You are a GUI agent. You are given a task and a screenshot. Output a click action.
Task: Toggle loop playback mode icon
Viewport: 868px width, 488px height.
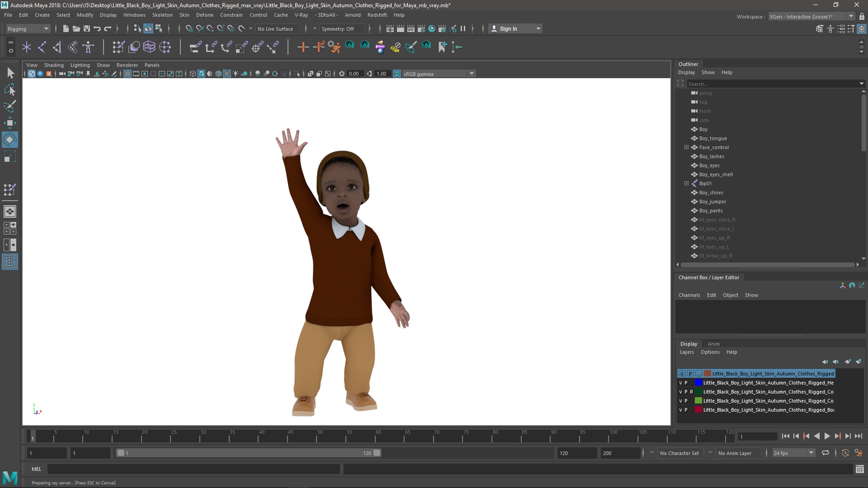click(x=826, y=453)
